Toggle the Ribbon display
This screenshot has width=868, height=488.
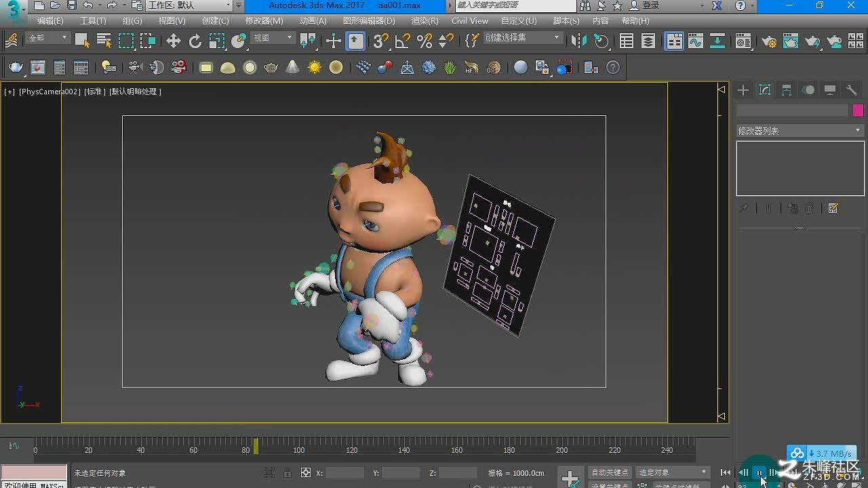[x=674, y=41]
